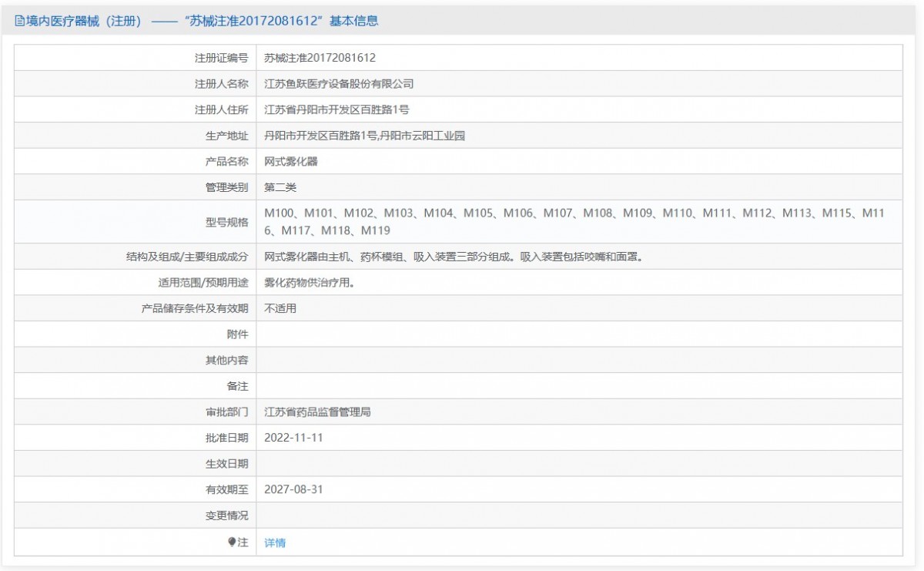Click the 批准日期 label
This screenshot has width=924, height=571.
227,438
